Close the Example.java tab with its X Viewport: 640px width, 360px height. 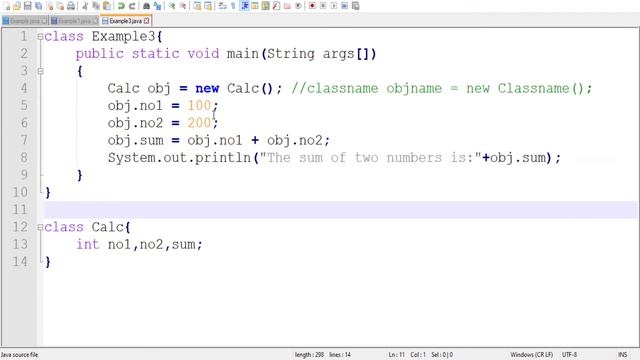coord(44,21)
